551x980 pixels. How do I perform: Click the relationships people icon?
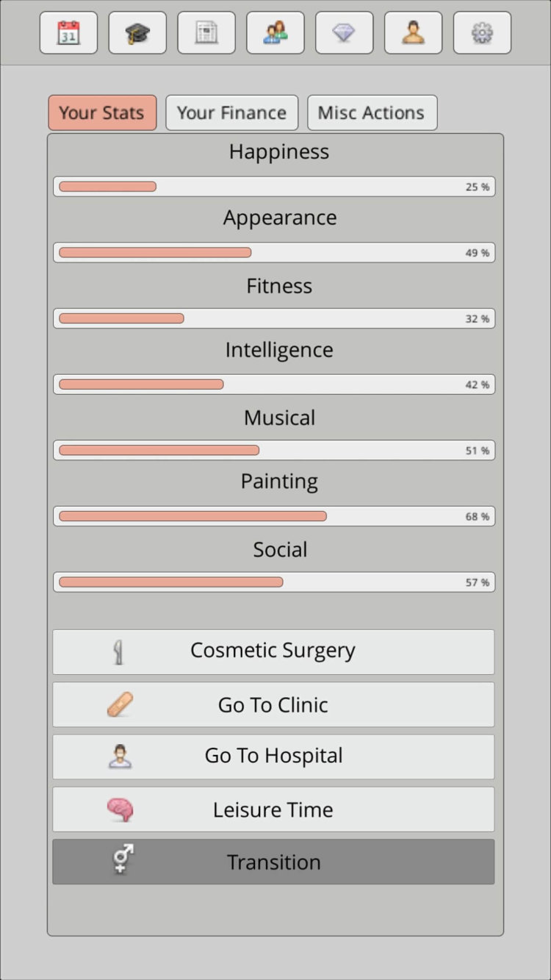(275, 32)
